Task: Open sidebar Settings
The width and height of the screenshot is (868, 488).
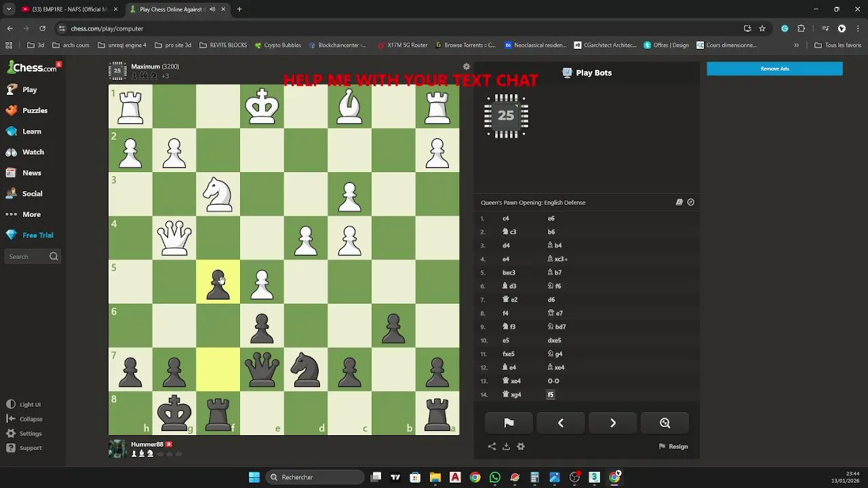Action: point(24,434)
